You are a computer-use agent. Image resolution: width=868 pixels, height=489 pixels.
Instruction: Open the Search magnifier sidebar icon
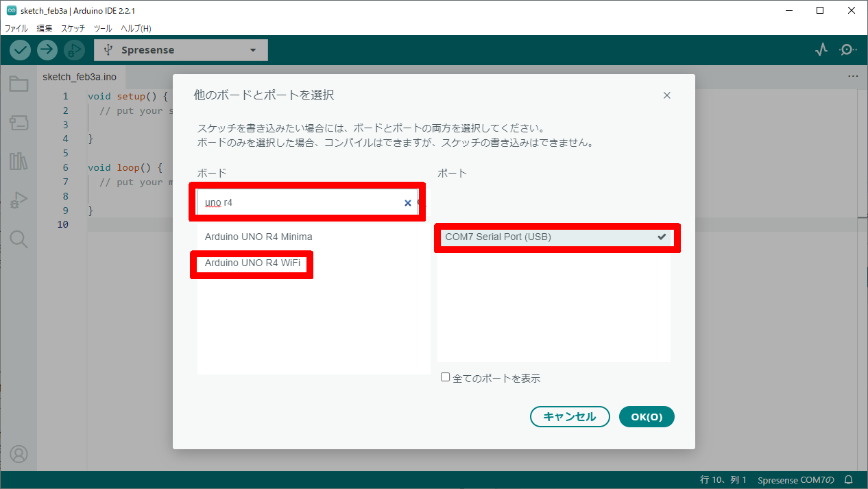[x=19, y=239]
